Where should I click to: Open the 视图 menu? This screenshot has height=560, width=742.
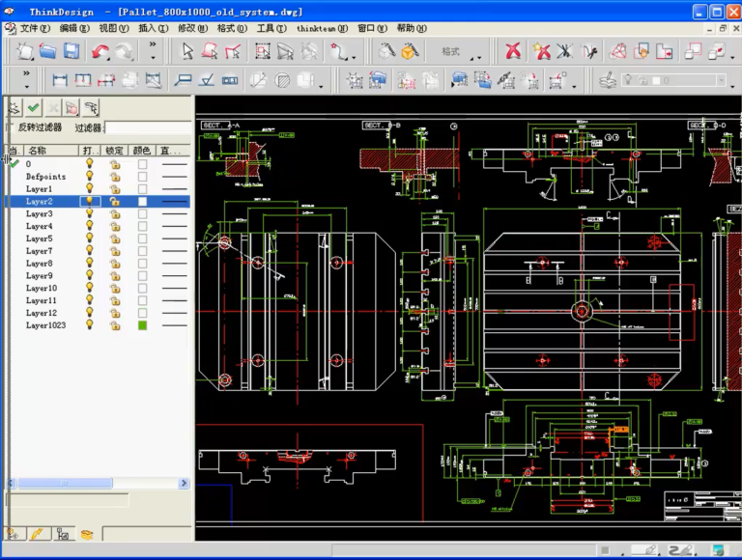(114, 28)
